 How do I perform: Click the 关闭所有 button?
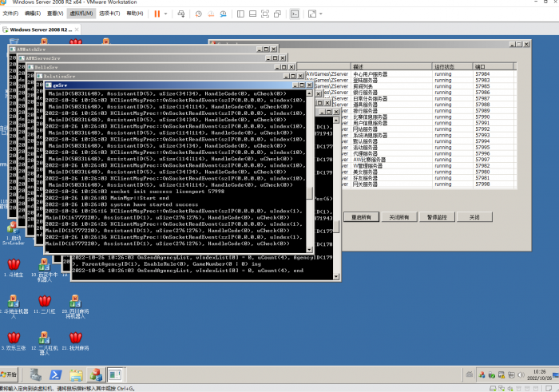pyautogui.click(x=399, y=217)
